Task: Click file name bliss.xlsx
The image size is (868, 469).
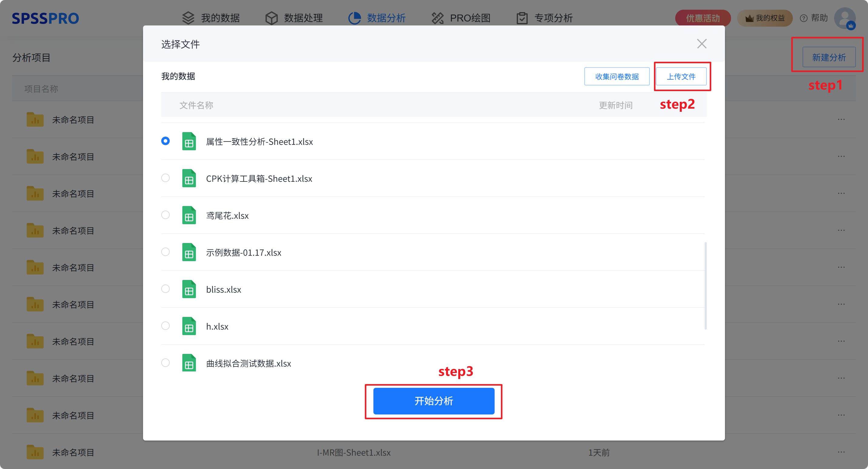Action: (223, 290)
